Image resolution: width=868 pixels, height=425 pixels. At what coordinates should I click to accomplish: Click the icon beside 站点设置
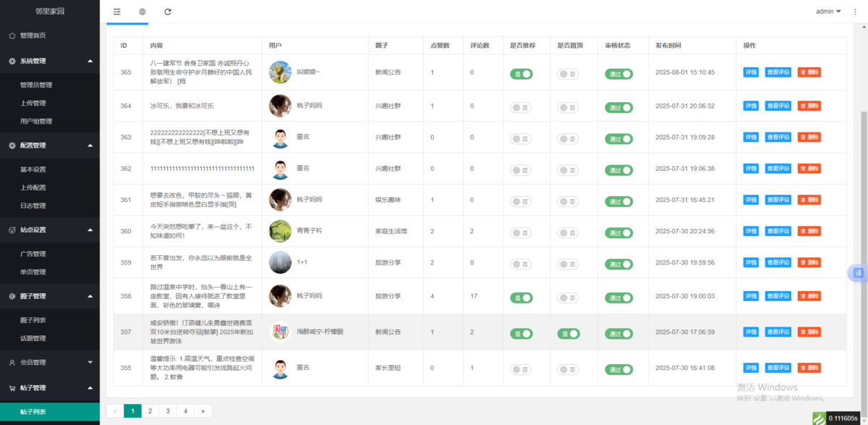pos(12,230)
